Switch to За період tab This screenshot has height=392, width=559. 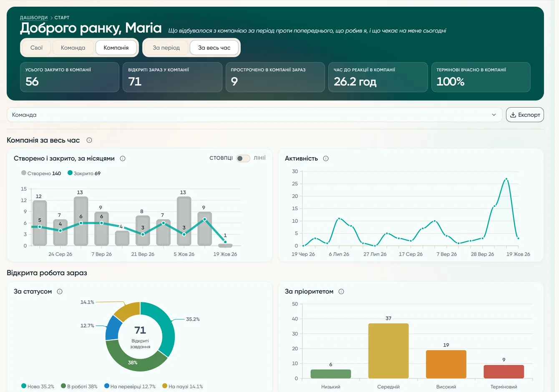166,48
